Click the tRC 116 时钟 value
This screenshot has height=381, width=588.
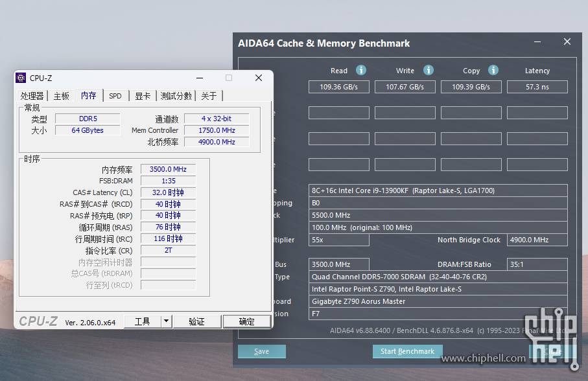pyautogui.click(x=169, y=238)
